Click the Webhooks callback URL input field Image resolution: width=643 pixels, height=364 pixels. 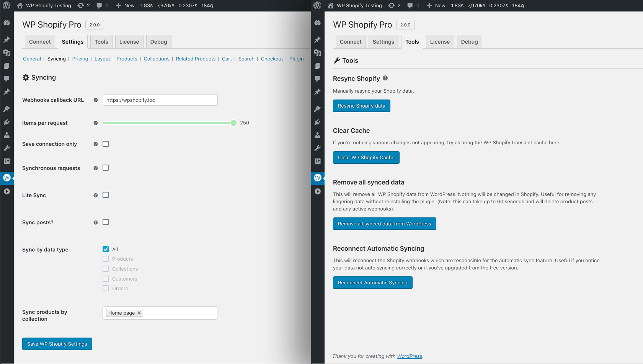click(x=160, y=100)
